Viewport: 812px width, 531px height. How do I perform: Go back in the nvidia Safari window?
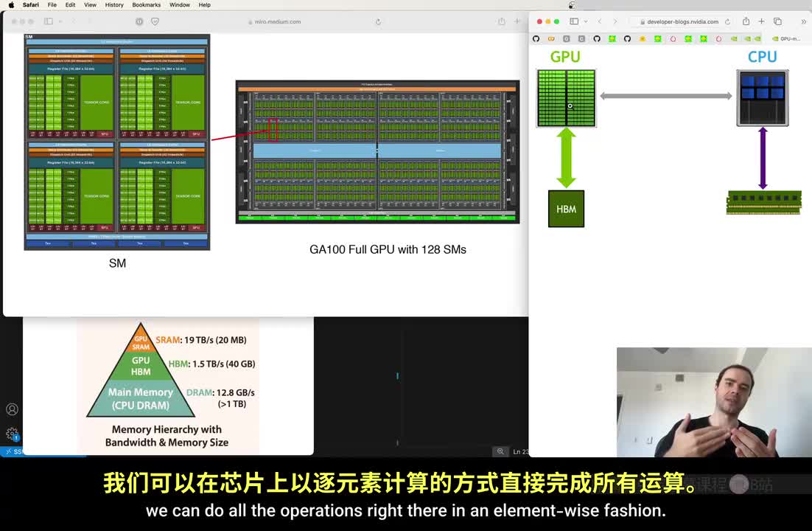600,21
